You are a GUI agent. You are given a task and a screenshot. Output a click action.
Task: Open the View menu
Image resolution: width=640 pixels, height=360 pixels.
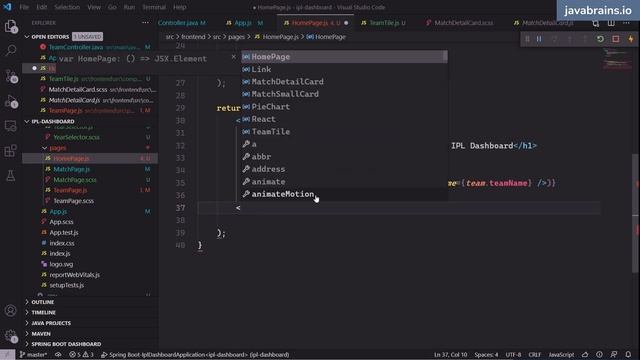coord(94,7)
